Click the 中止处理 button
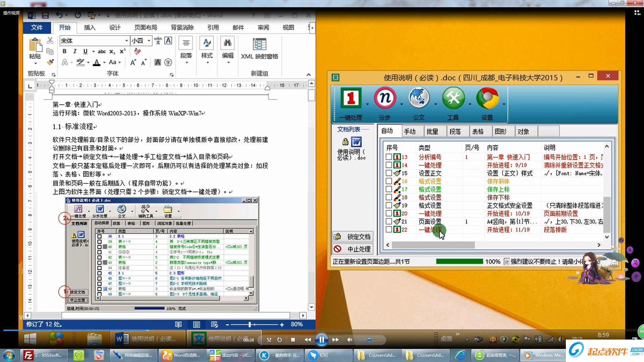The height and width of the screenshot is (362, 644). 353,249
